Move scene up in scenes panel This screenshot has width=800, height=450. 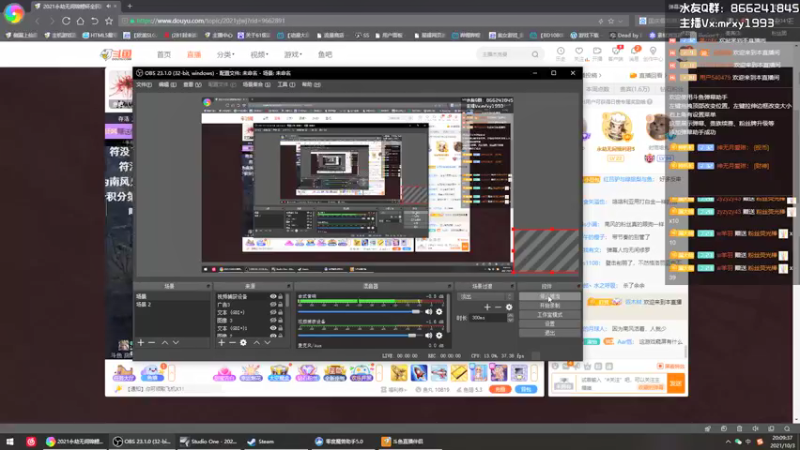(165, 343)
